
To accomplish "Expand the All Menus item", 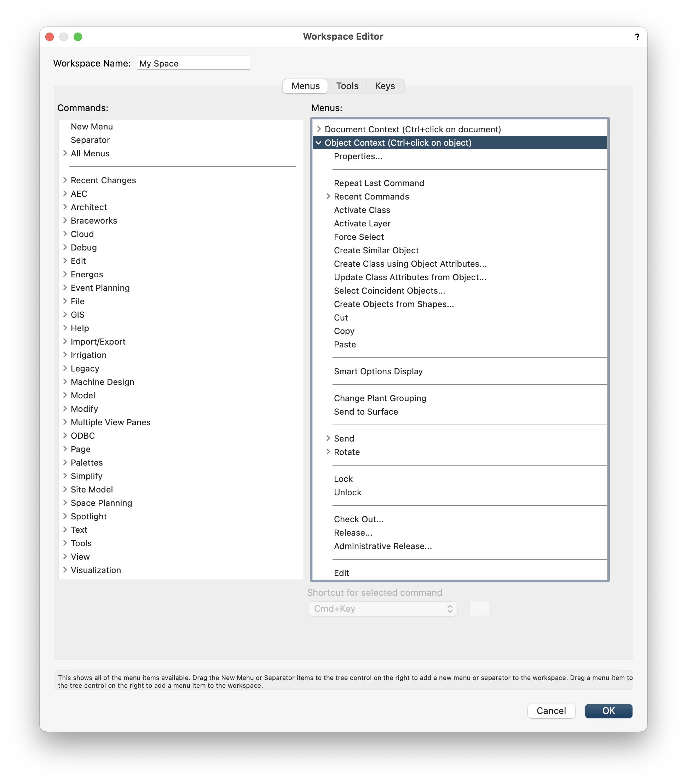I will 65,153.
